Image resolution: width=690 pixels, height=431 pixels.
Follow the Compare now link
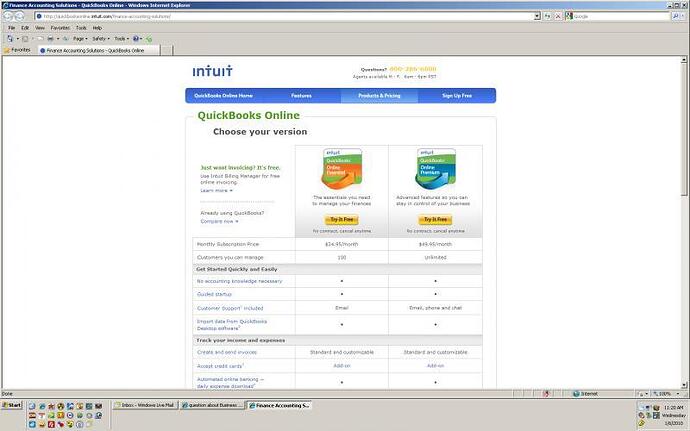pyautogui.click(x=219, y=221)
